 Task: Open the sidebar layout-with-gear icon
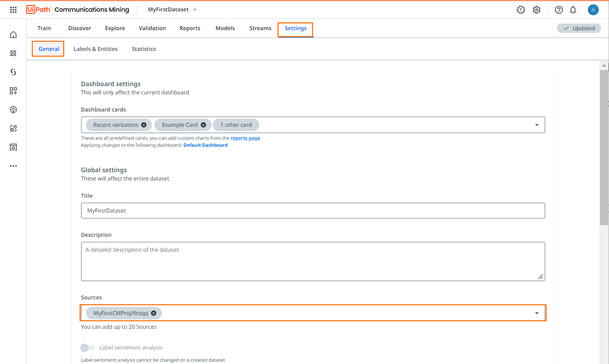point(13,147)
